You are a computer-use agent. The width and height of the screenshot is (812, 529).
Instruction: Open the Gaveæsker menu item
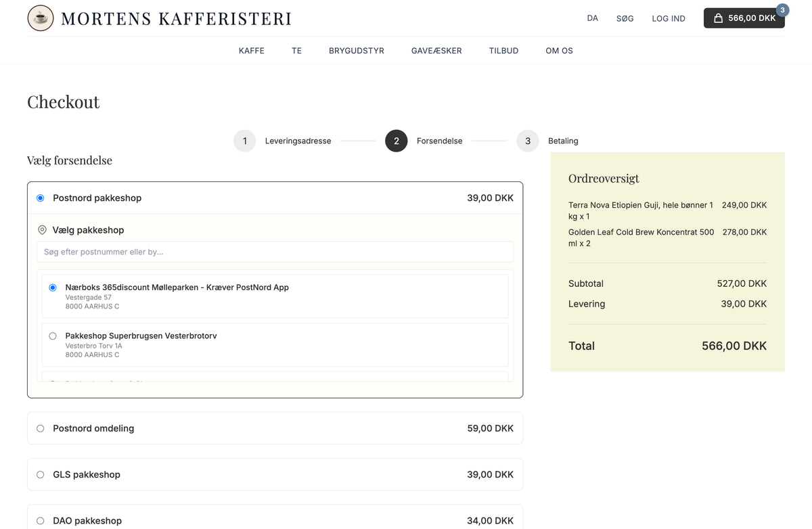tap(436, 51)
